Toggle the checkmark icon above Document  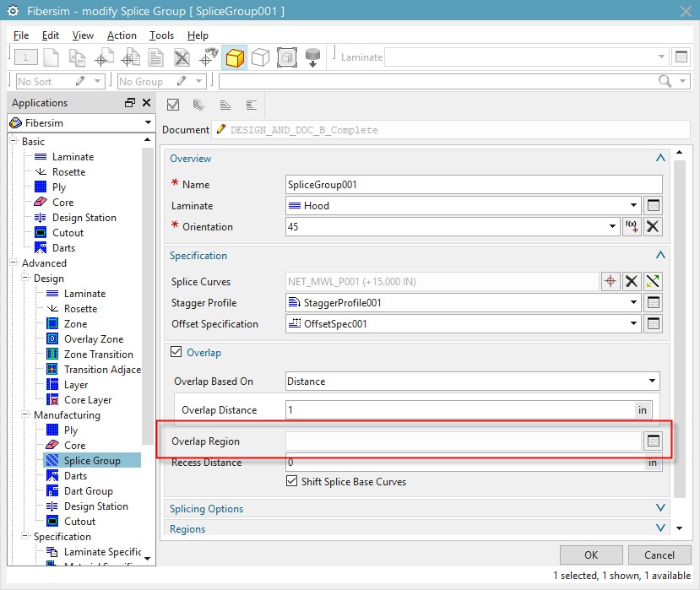click(x=174, y=105)
